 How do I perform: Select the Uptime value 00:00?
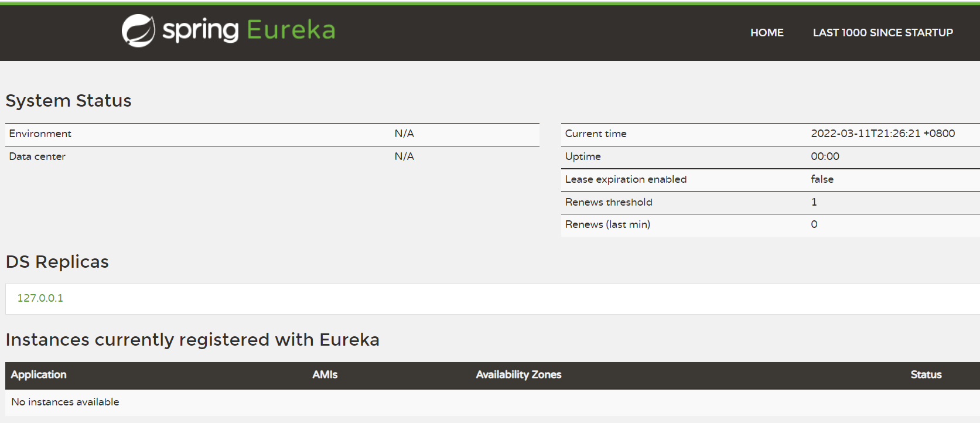pyautogui.click(x=825, y=156)
